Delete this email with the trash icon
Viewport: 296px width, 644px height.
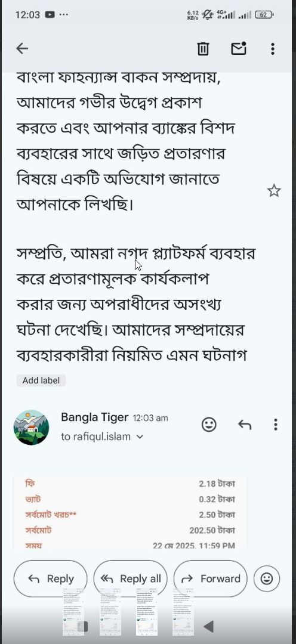pyautogui.click(x=203, y=49)
